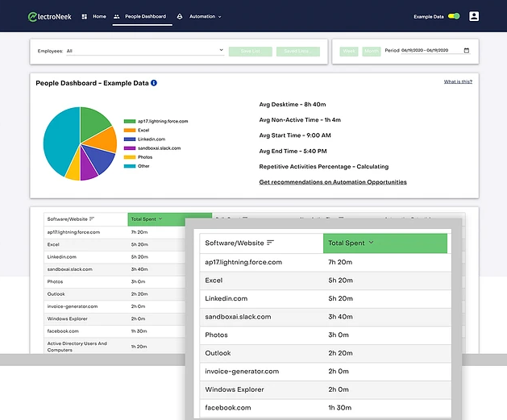
Task: Open Get recommendations on Automation Opportunities link
Action: [x=332, y=182]
